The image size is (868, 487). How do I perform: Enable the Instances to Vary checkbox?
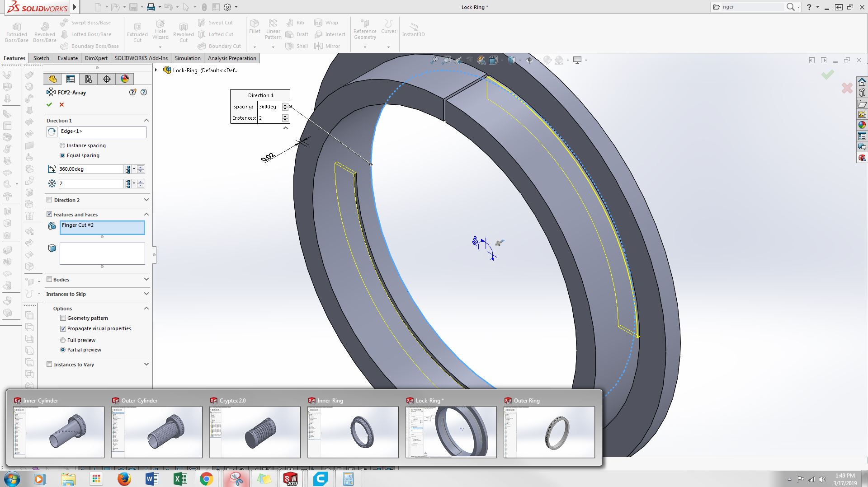49,364
